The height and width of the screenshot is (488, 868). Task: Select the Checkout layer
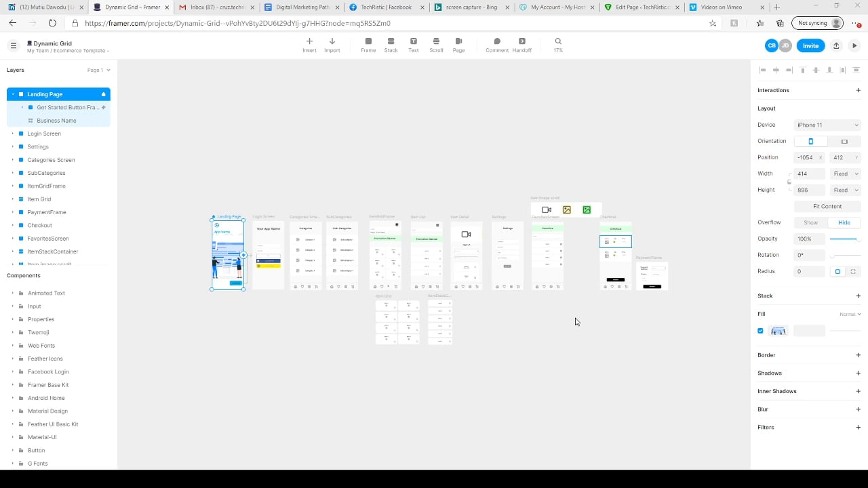pyautogui.click(x=40, y=225)
